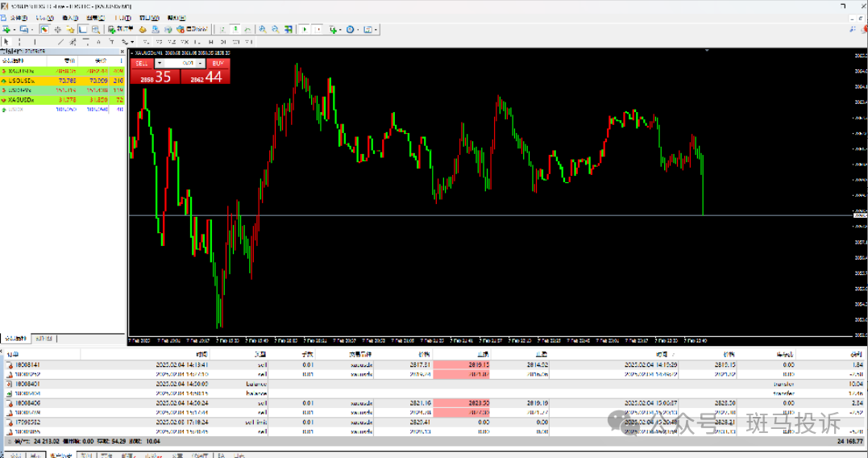Open the Profiles toolbar icon
Image resolution: width=868 pixels, height=458 pixels.
(24, 29)
